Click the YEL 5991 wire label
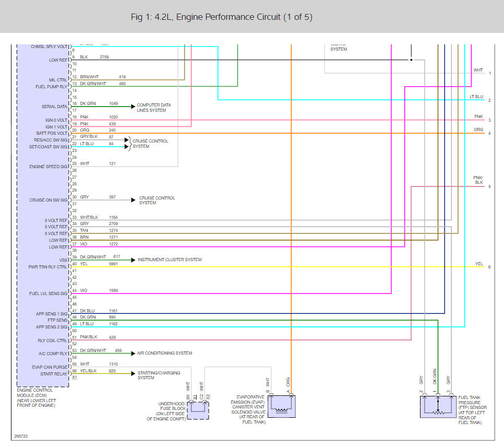 pyautogui.click(x=99, y=264)
